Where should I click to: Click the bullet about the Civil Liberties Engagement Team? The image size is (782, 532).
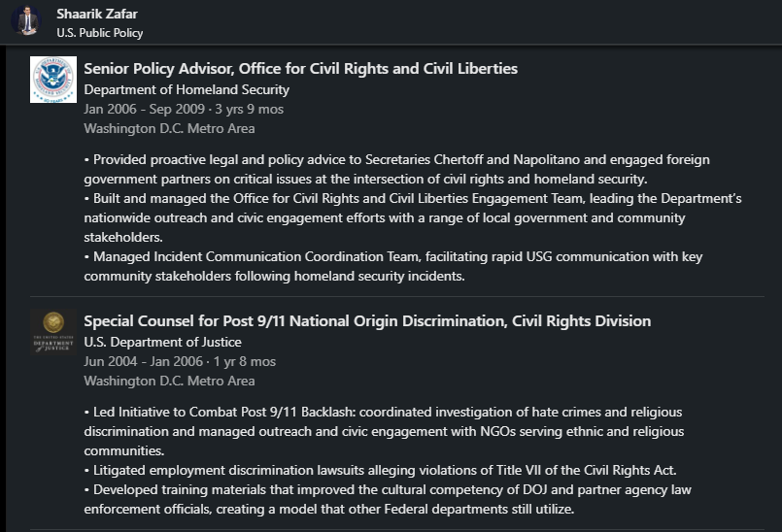coord(413,217)
